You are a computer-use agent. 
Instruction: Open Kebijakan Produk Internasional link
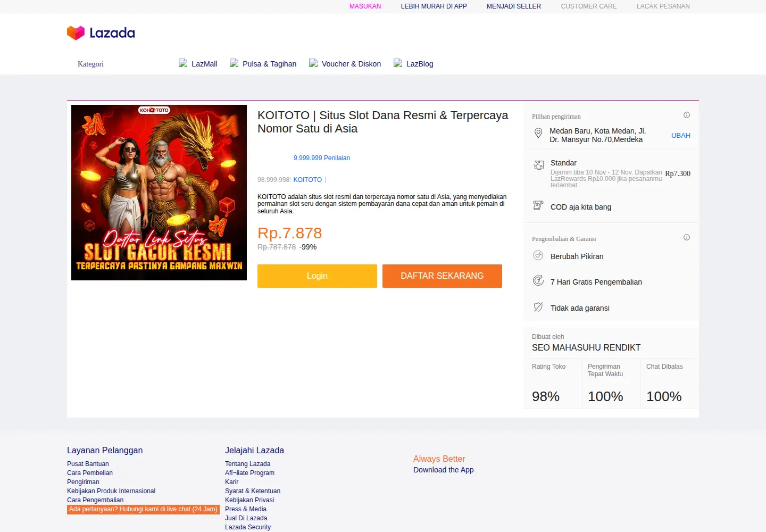point(111,491)
